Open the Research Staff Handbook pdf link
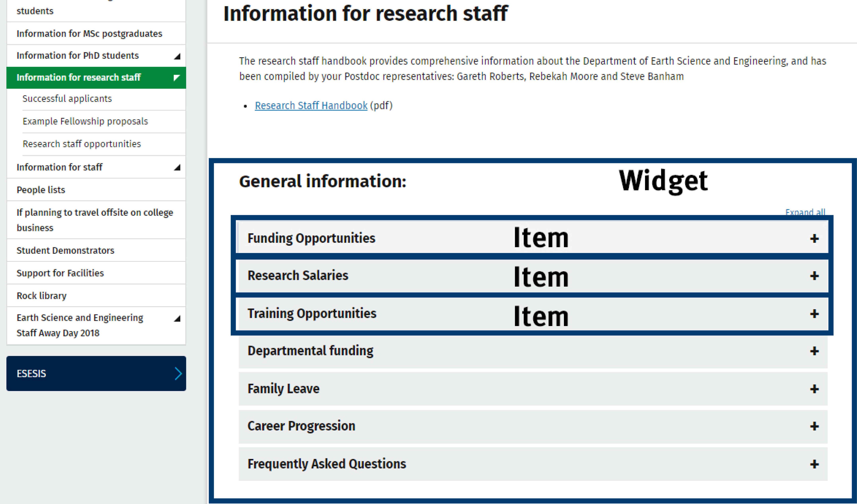Image resolution: width=857 pixels, height=504 pixels. point(311,106)
